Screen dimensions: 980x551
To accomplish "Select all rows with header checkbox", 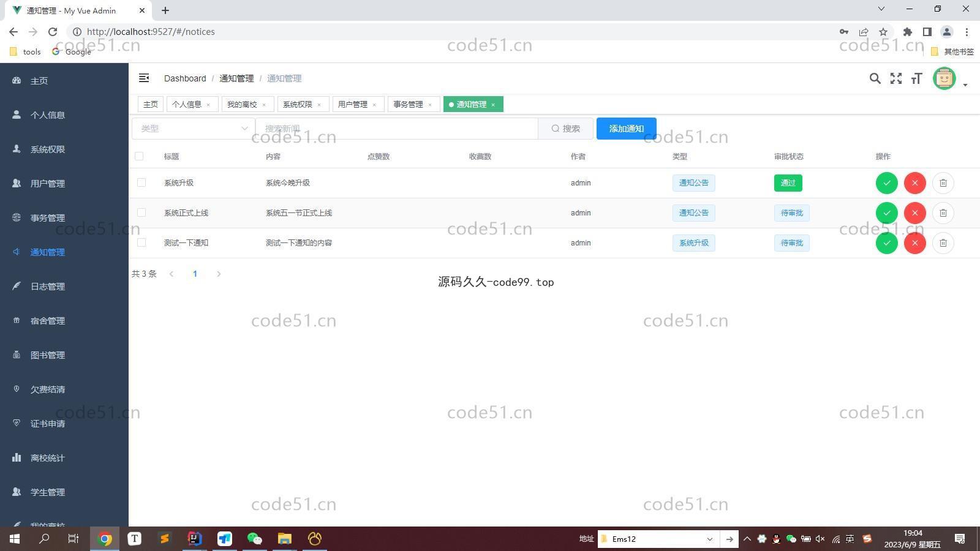I will click(x=139, y=156).
